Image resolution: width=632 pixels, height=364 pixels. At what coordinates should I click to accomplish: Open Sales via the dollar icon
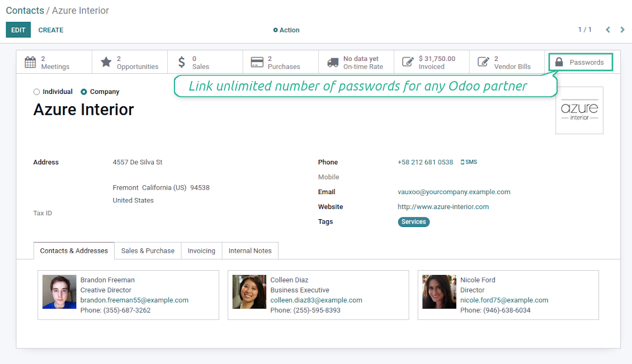coord(182,62)
